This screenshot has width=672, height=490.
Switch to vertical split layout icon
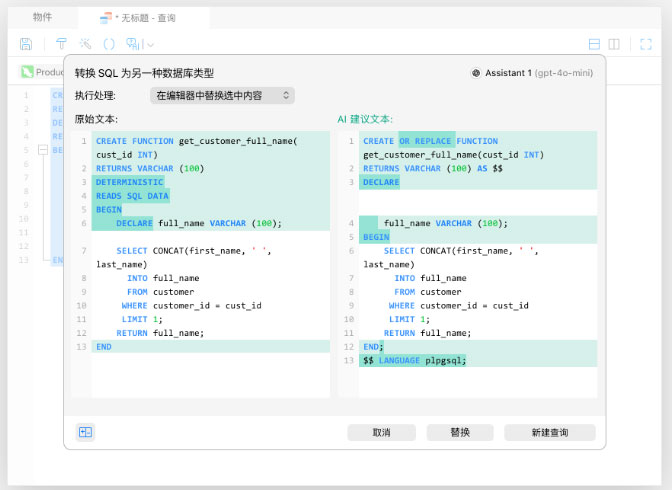tap(614, 44)
